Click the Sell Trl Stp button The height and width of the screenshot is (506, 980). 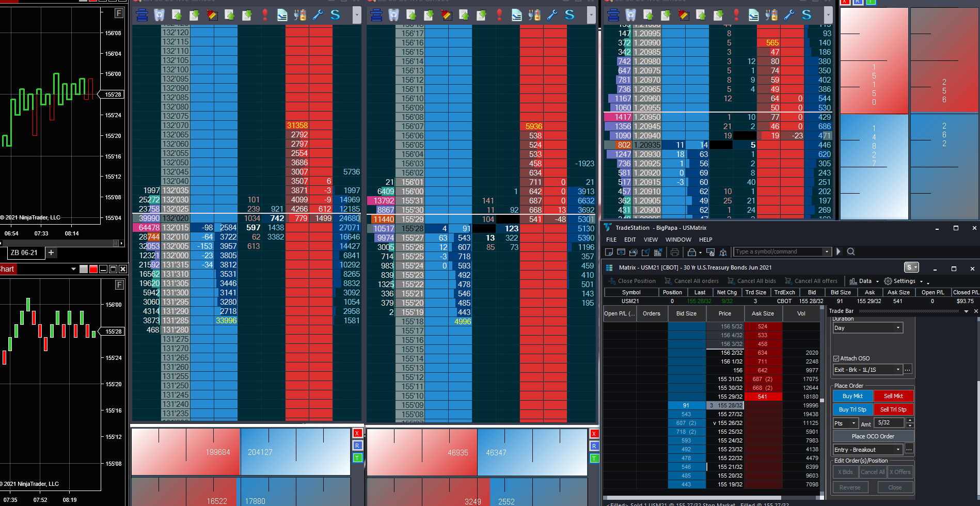[893, 409]
